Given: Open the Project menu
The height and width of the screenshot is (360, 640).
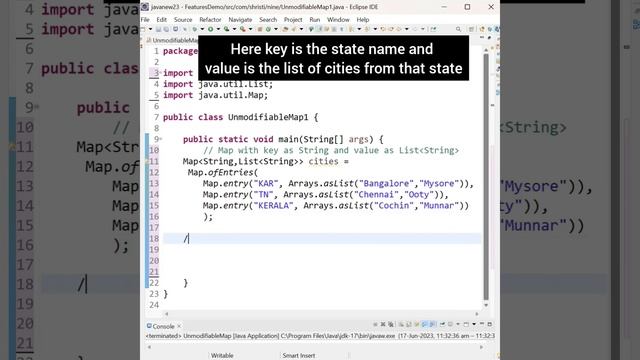Looking at the screenshot, I should (x=293, y=20).
